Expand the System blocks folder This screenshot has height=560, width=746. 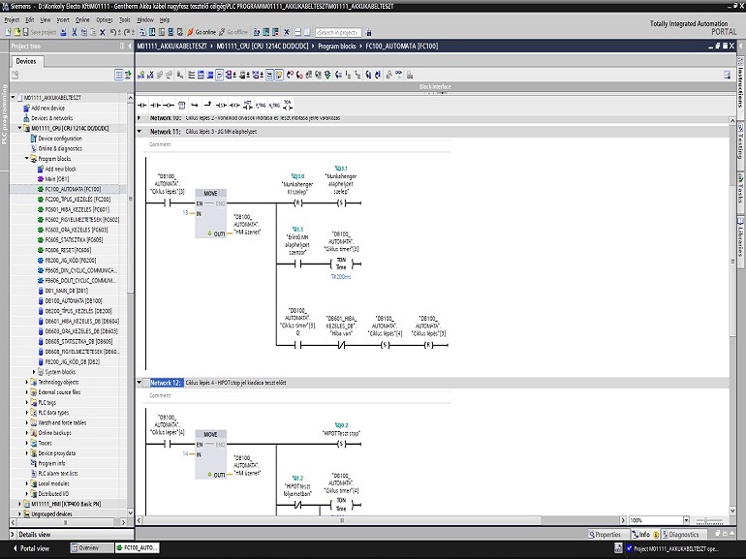34,372
